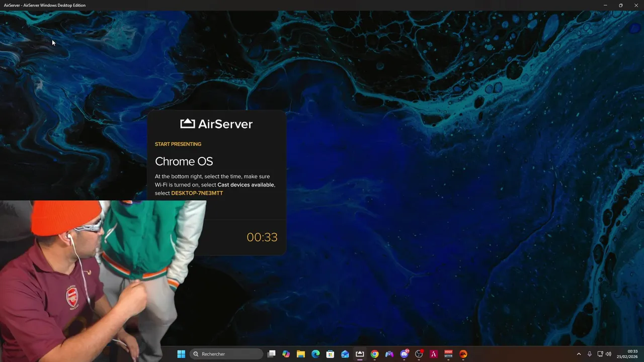Open the Windows Start menu
This screenshot has width=644, height=362.
181,354
